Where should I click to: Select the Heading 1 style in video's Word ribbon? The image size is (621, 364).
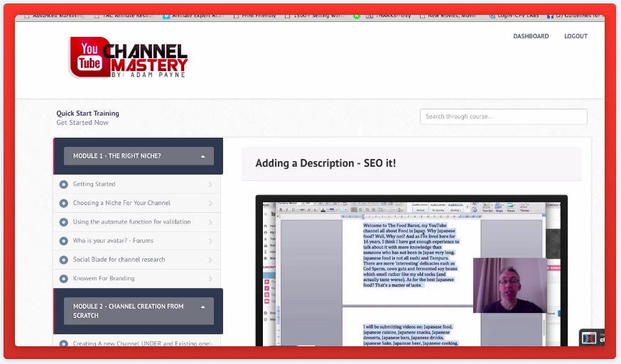[x=455, y=207]
